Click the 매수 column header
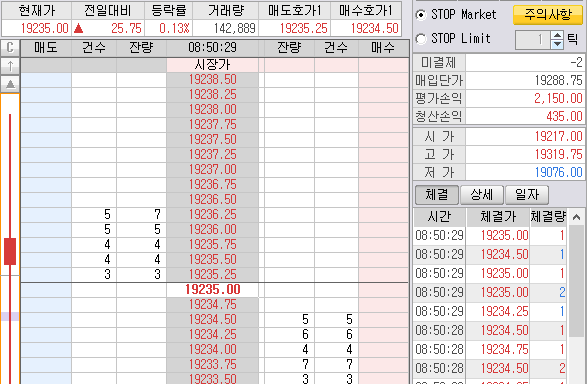 [383, 48]
